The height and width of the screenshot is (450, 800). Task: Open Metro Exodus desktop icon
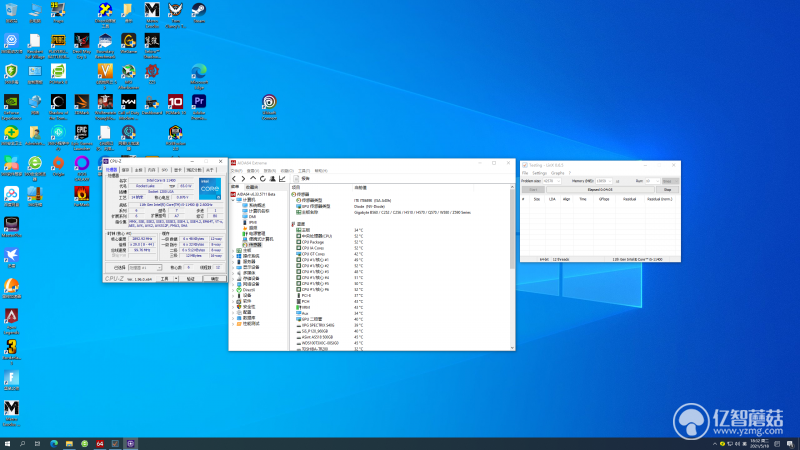coord(152,14)
